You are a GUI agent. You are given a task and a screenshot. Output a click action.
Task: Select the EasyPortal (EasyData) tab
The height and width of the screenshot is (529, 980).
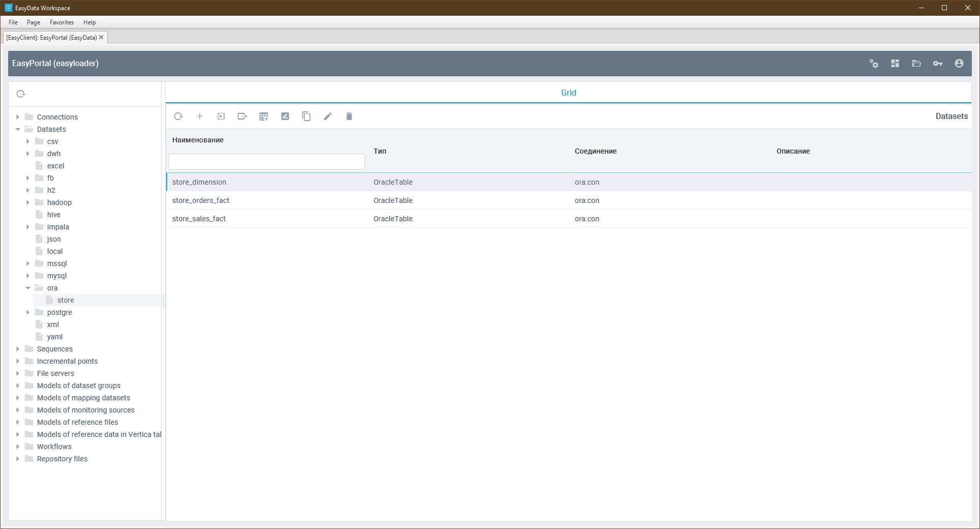tap(51, 38)
